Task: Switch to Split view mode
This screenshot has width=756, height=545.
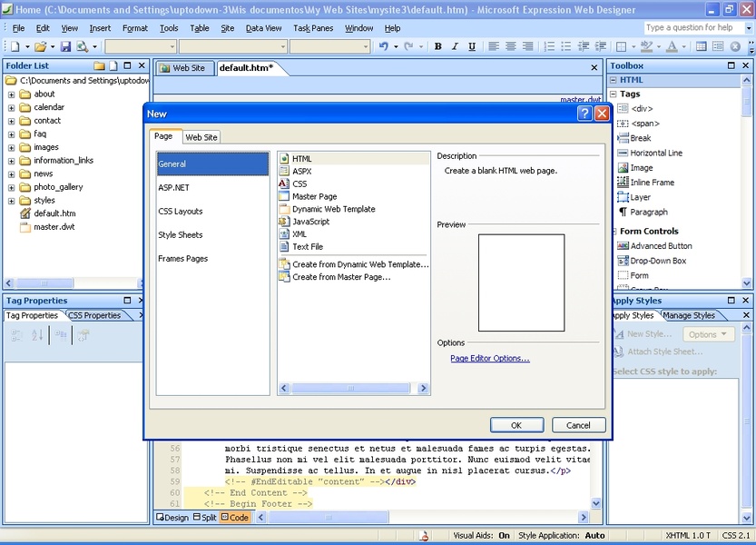Action: tap(204, 518)
